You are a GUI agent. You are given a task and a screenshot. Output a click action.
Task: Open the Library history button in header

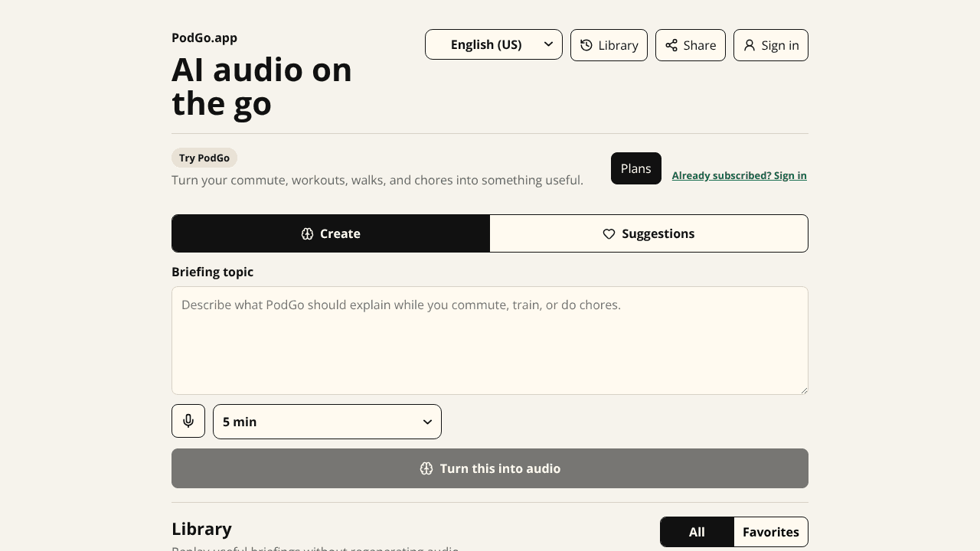pyautogui.click(x=609, y=45)
